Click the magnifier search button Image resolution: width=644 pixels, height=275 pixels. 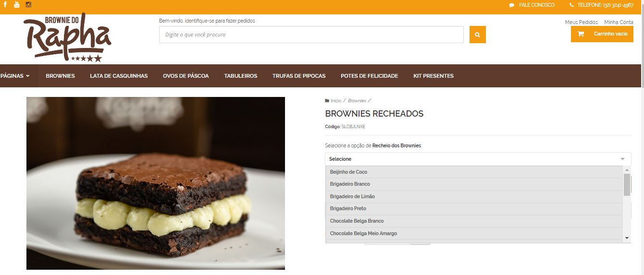(477, 35)
